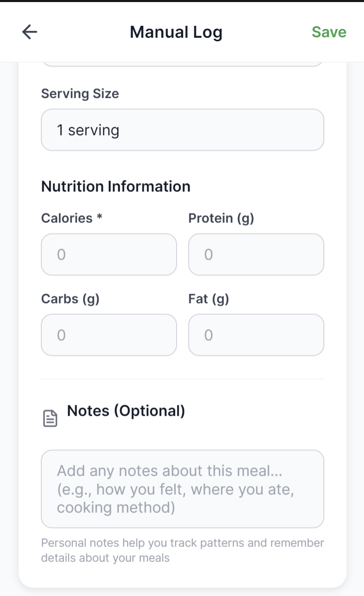Viewport: 364px width, 596px height.
Task: Focus the Serving Size input field
Action: pos(182,130)
